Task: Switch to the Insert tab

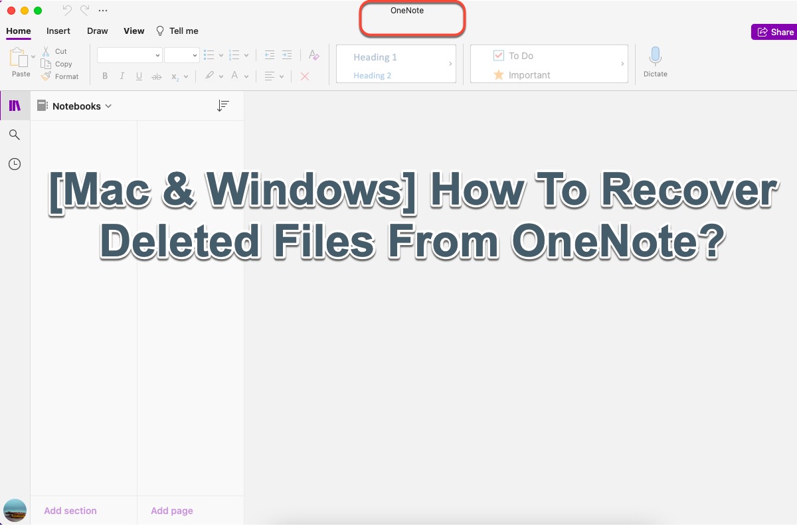Action: [58, 31]
